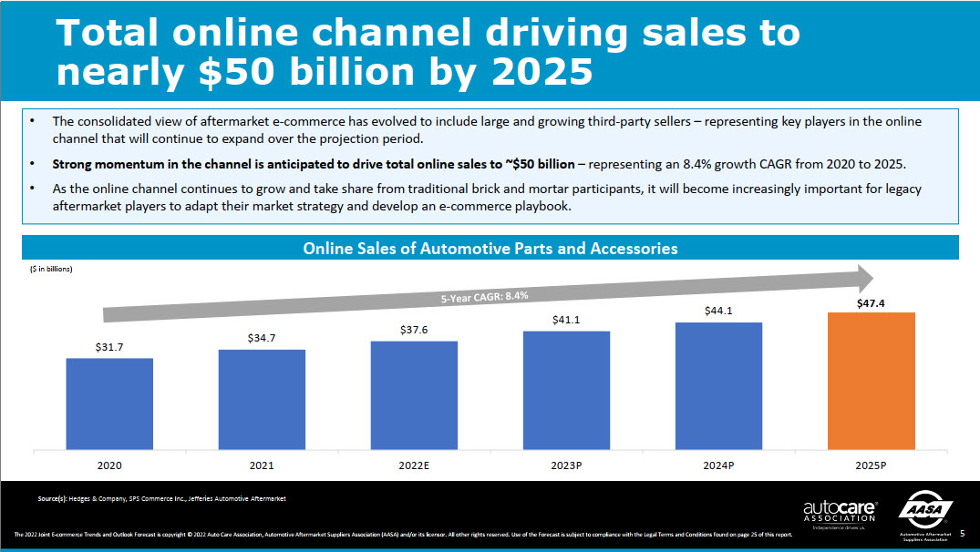Click the 2025P axis label
The image size is (980, 552).
(871, 465)
